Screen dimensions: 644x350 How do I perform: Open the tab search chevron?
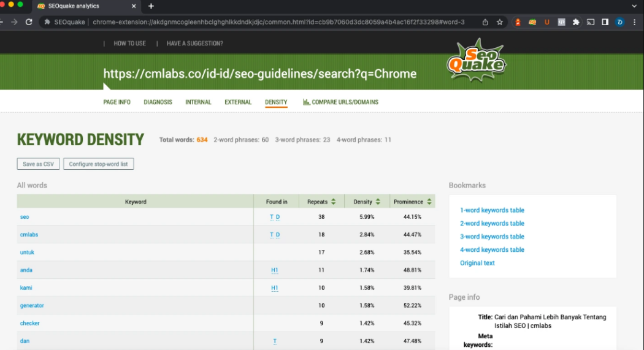pyautogui.click(x=635, y=6)
